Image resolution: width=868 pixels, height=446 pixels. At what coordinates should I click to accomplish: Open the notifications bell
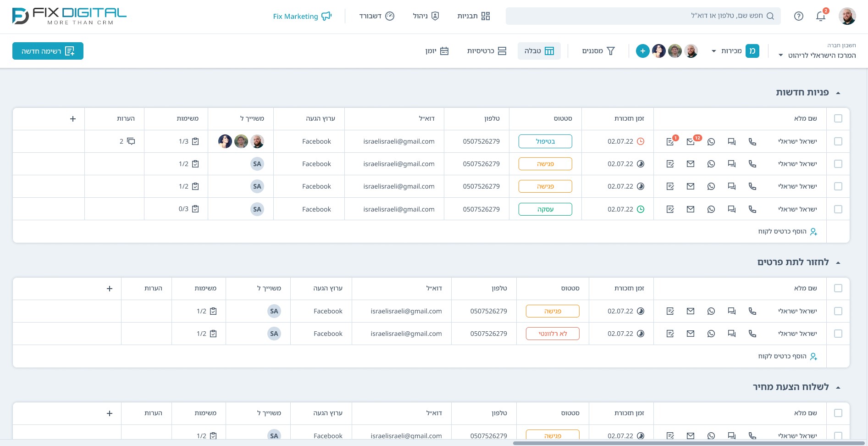pos(821,16)
